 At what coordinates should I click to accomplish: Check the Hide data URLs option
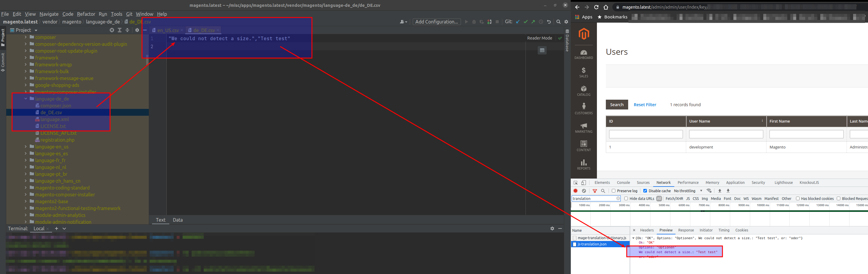(x=626, y=198)
